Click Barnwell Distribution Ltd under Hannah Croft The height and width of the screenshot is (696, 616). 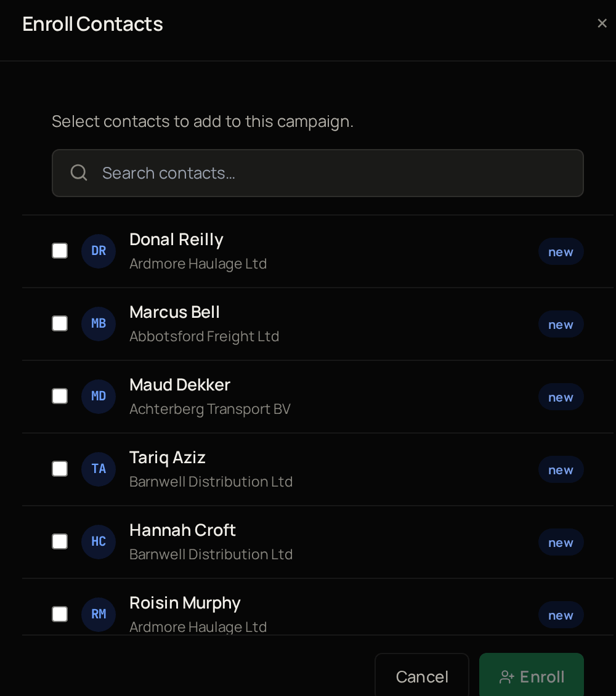(x=211, y=554)
